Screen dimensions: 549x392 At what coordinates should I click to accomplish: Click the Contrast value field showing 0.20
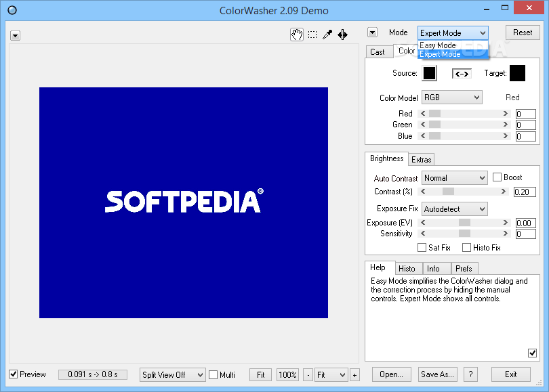[x=525, y=192]
